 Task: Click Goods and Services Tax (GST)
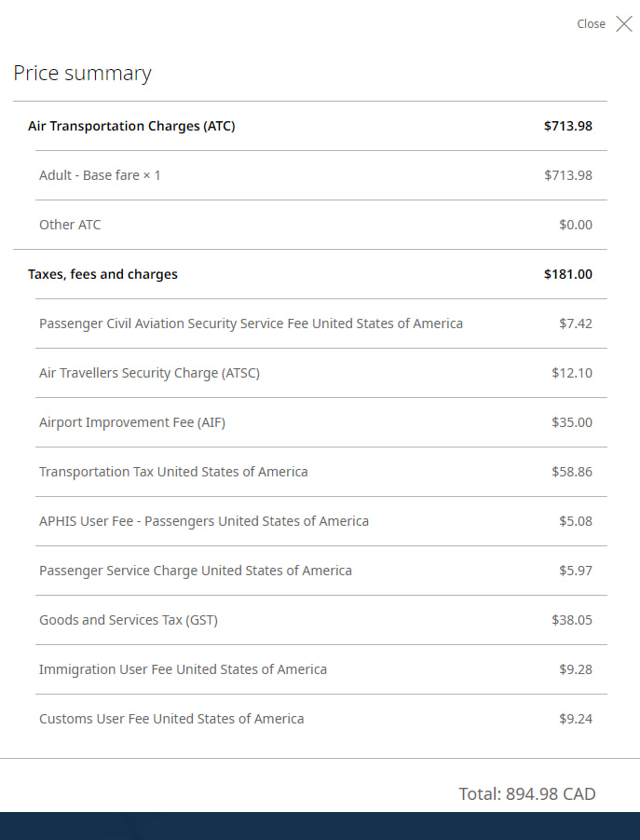(129, 619)
